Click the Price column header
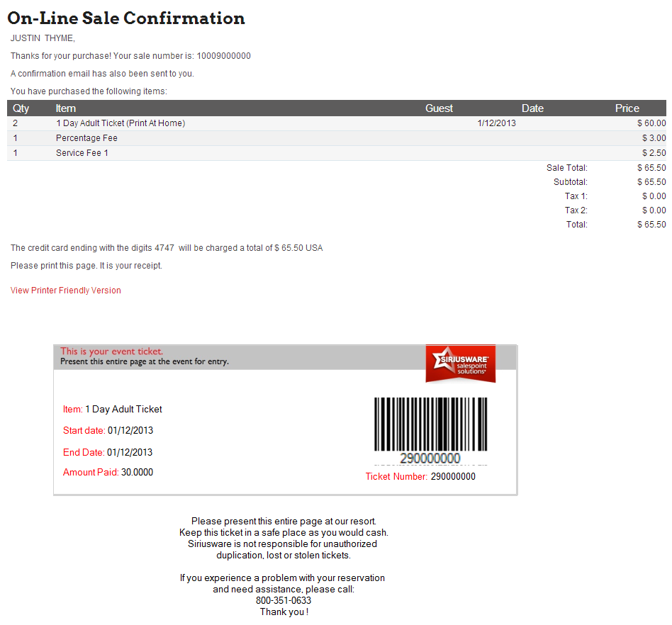The image size is (672, 625). 627,108
